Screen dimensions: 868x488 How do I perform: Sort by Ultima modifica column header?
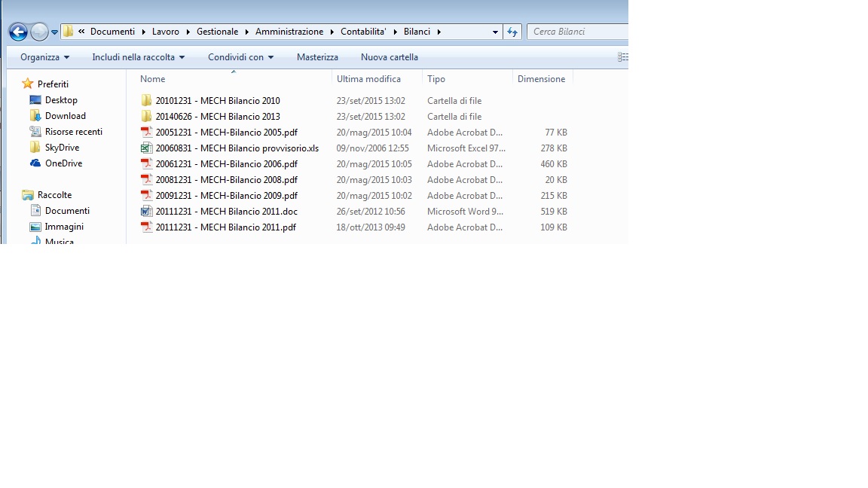368,79
